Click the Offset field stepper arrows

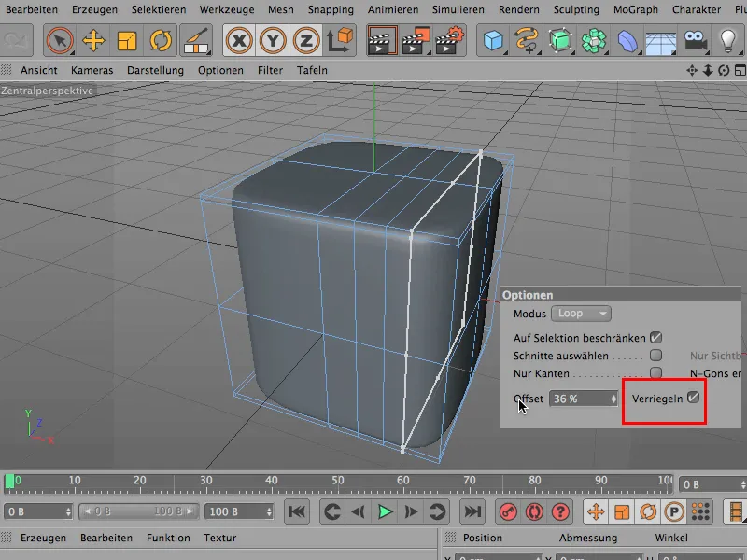(x=613, y=399)
